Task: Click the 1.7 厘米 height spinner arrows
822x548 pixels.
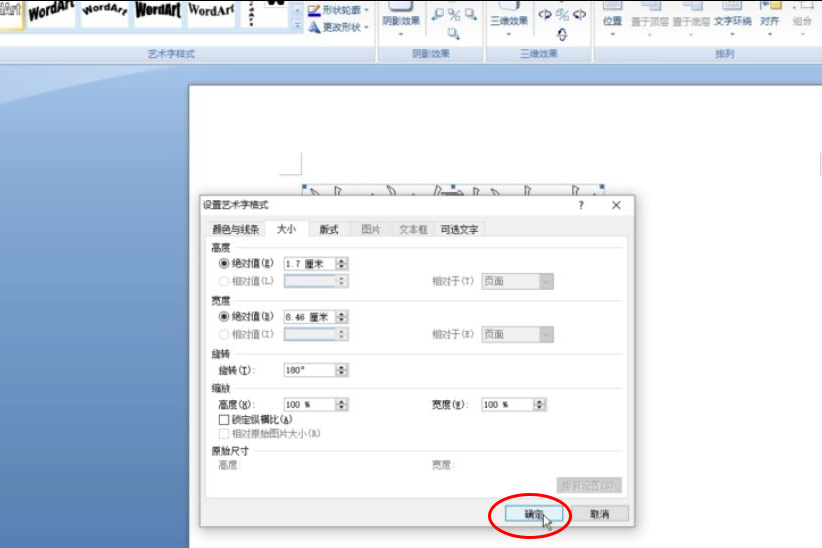Action: coord(342,264)
